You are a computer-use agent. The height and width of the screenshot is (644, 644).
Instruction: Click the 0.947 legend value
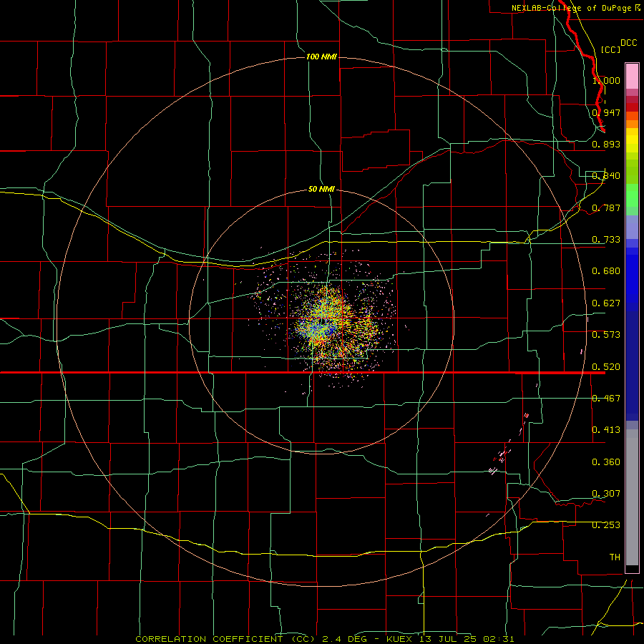[x=606, y=112]
